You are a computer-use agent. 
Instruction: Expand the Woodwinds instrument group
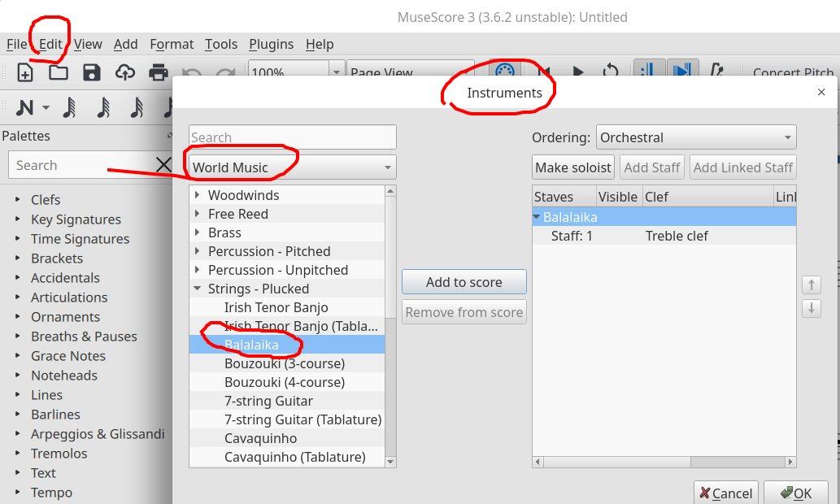tap(197, 195)
